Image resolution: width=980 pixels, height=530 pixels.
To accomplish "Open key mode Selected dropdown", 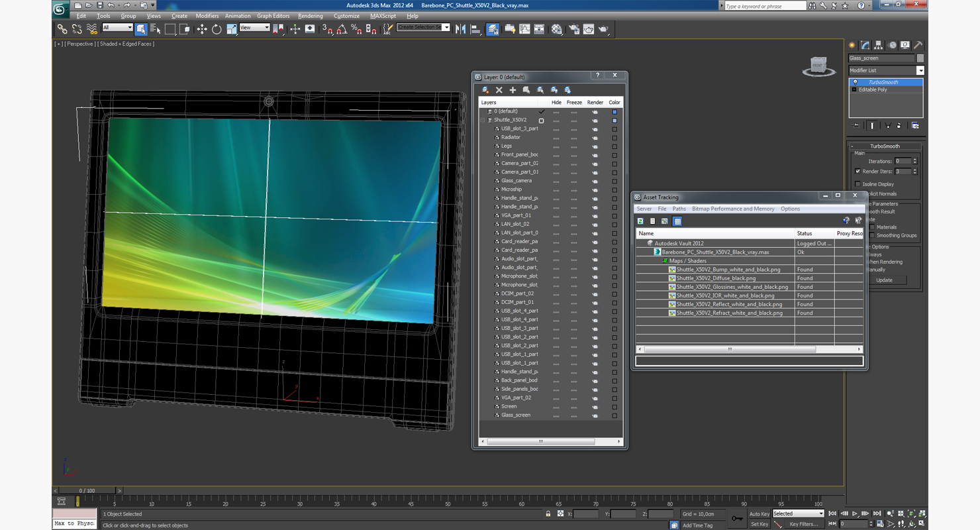I will pos(798,514).
